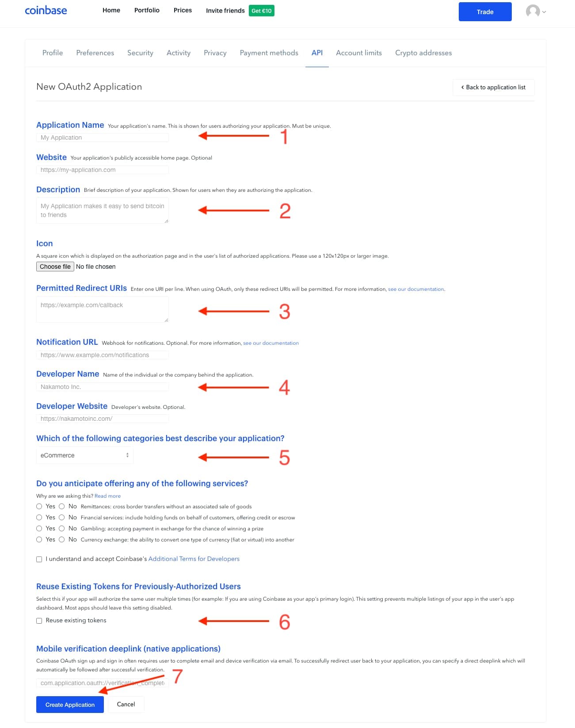Screen dimensions: 575x728
Task: Open the account avatar menu
Action: 533,12
